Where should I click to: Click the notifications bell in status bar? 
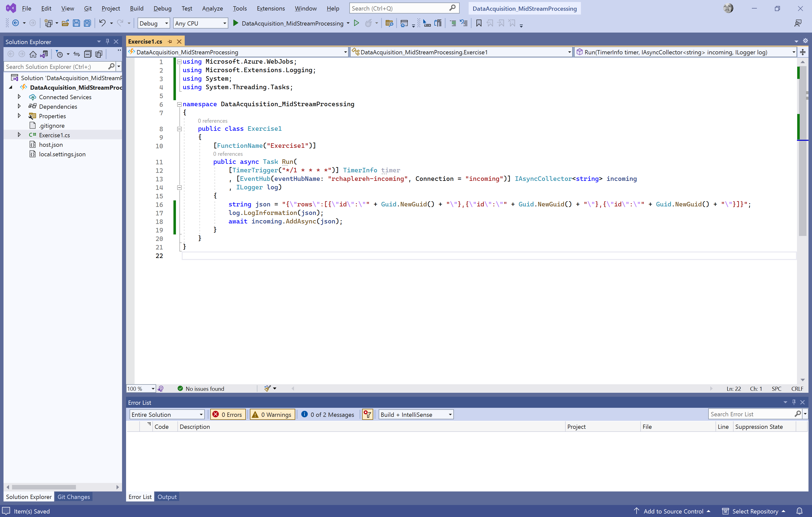[x=799, y=511]
